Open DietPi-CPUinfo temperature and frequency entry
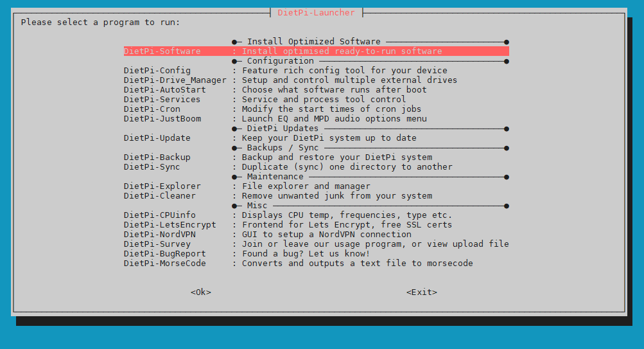 pos(317,215)
